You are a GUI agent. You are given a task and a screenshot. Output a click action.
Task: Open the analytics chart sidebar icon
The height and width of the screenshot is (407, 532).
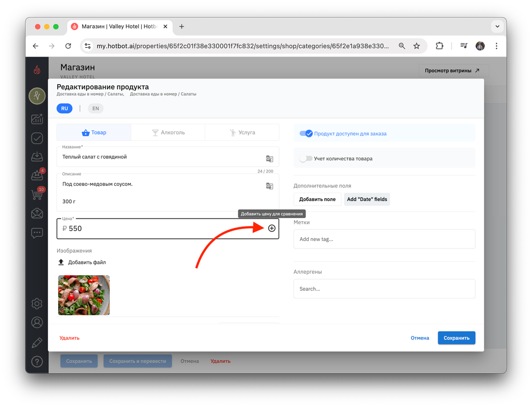[37, 119]
